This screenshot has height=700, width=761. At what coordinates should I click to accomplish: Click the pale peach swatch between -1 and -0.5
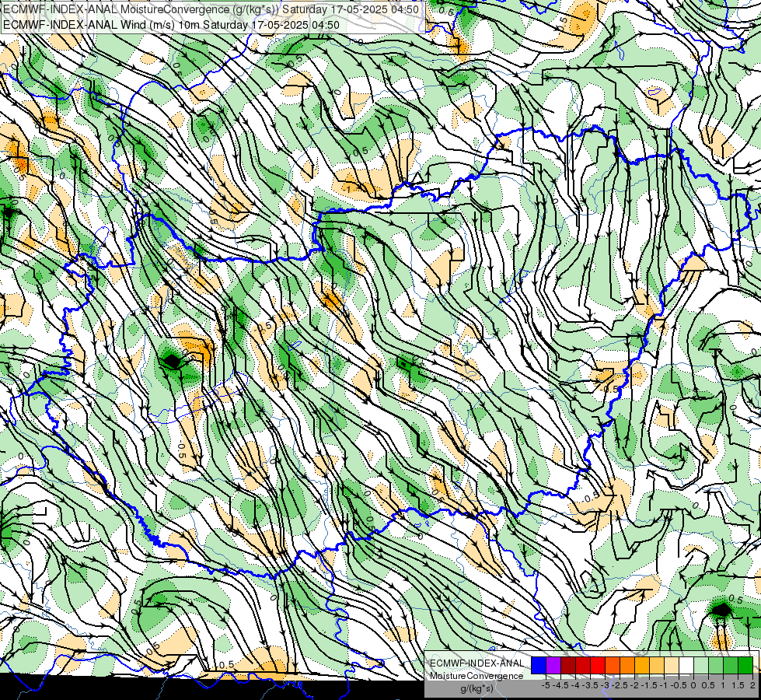[672, 665]
